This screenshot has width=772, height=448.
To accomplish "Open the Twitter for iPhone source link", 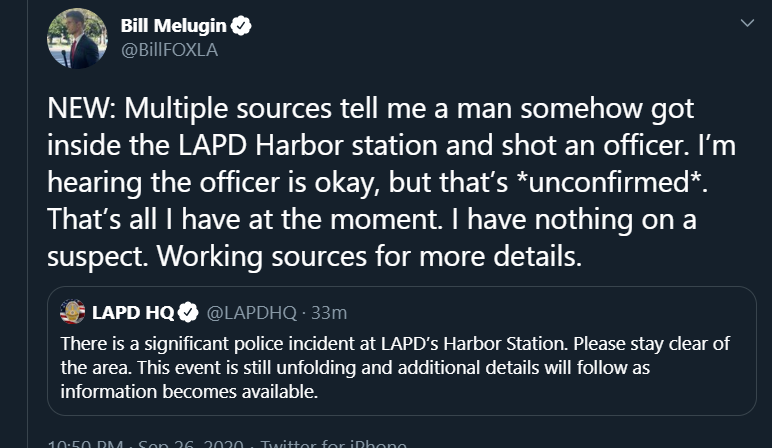I will [333, 443].
